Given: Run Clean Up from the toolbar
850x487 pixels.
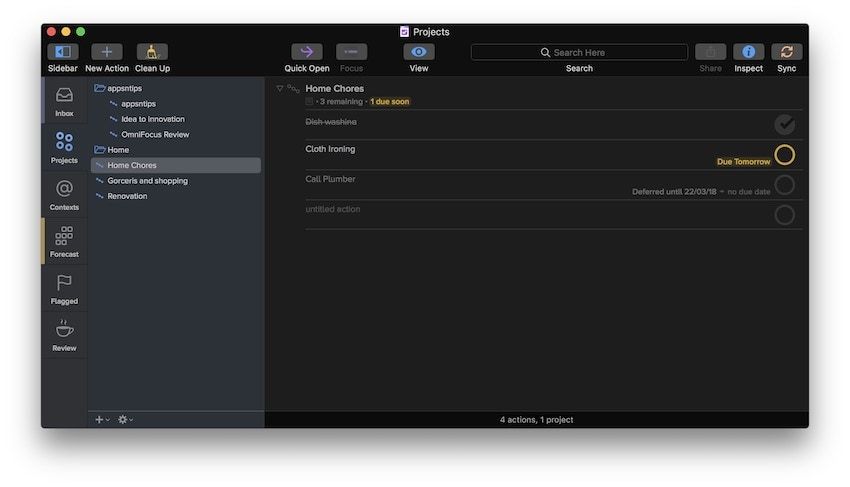Looking at the screenshot, I should coord(152,52).
